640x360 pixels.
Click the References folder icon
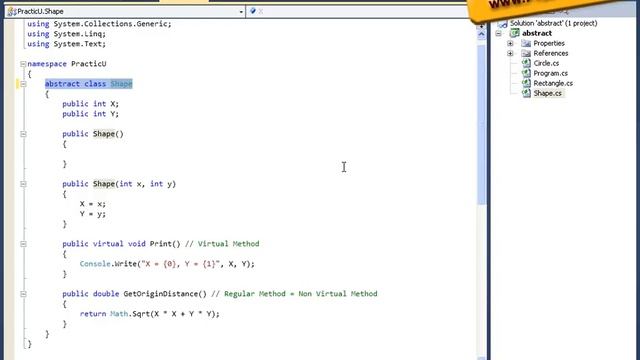(x=526, y=53)
